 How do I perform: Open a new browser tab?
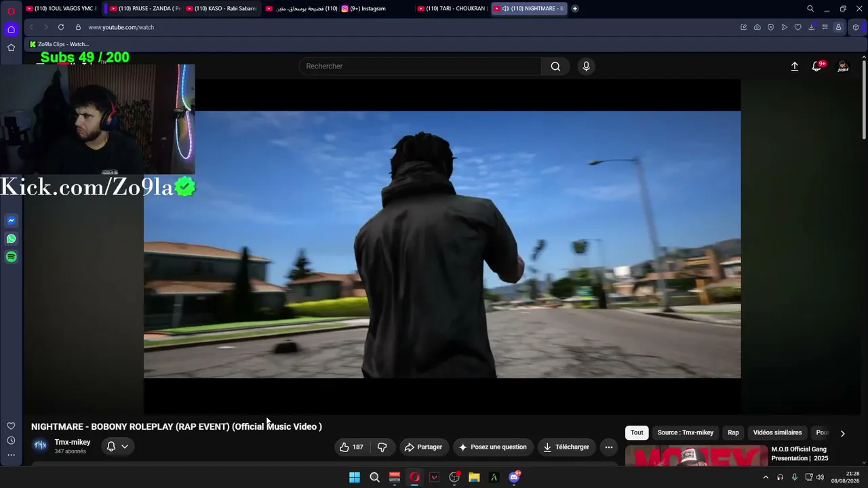tap(575, 9)
